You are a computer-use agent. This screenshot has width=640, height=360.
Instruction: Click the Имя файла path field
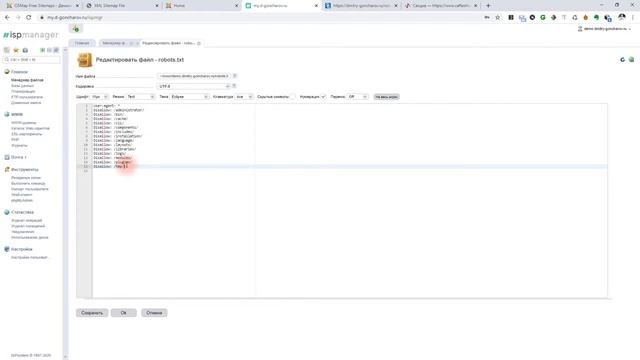tap(193, 76)
